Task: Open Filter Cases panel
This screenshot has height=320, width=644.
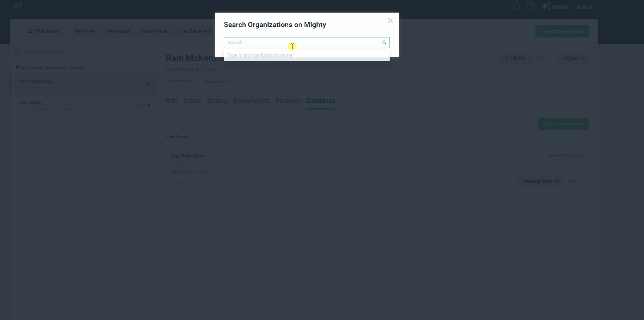Action: (43, 31)
